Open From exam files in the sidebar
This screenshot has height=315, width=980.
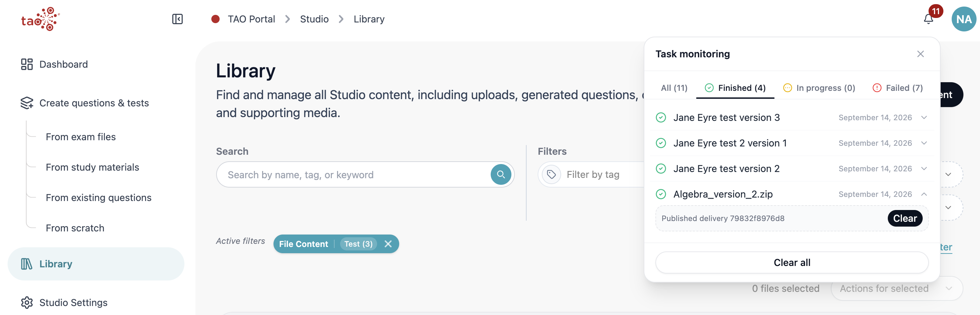pyautogui.click(x=81, y=137)
